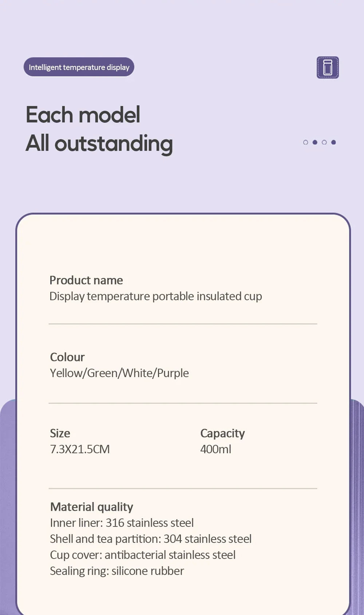Click the "Product name" label
364x615 pixels.
(86, 280)
